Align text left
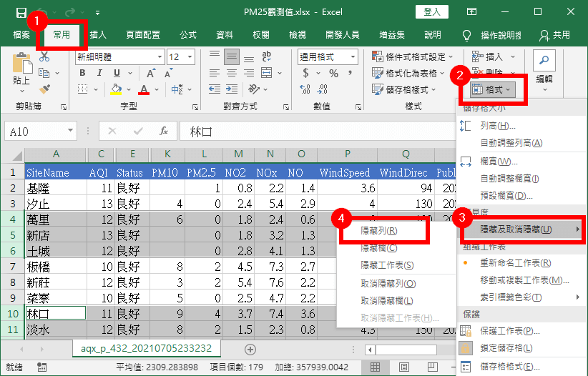The width and height of the screenshot is (588, 376). click(x=215, y=73)
